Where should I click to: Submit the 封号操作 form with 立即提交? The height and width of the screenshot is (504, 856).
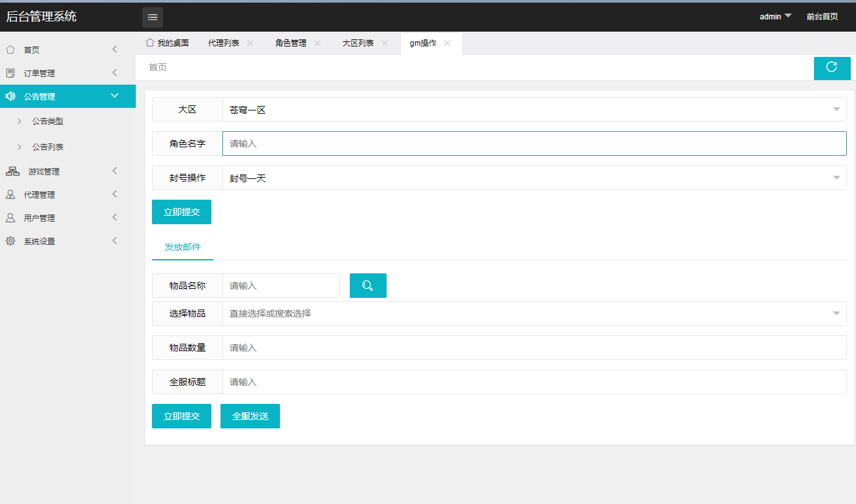(182, 212)
